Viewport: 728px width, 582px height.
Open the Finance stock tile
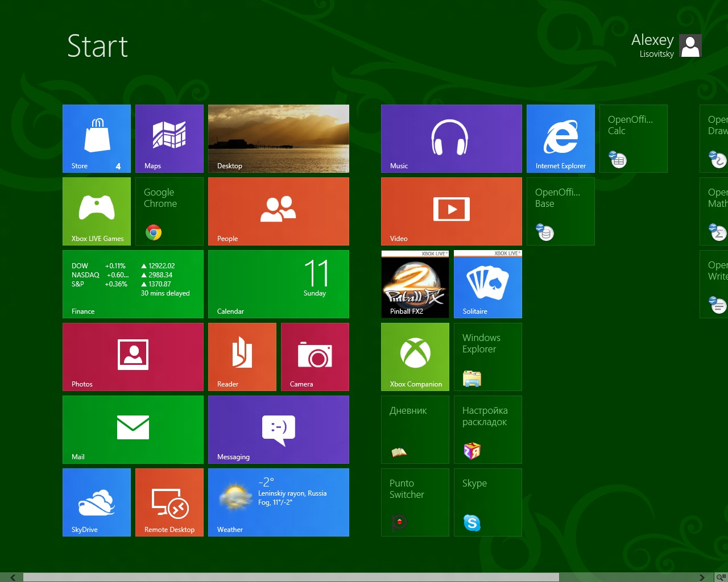point(133,284)
